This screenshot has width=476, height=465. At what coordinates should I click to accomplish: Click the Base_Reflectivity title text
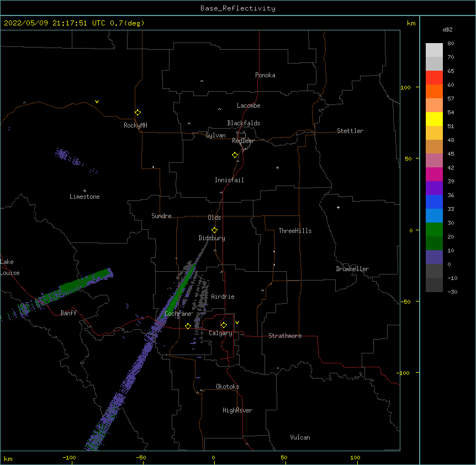238,8
